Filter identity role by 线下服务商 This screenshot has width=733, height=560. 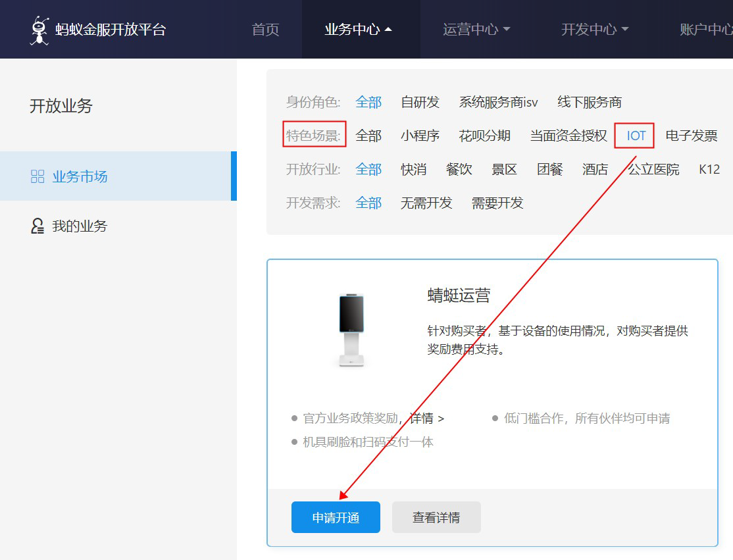point(589,102)
